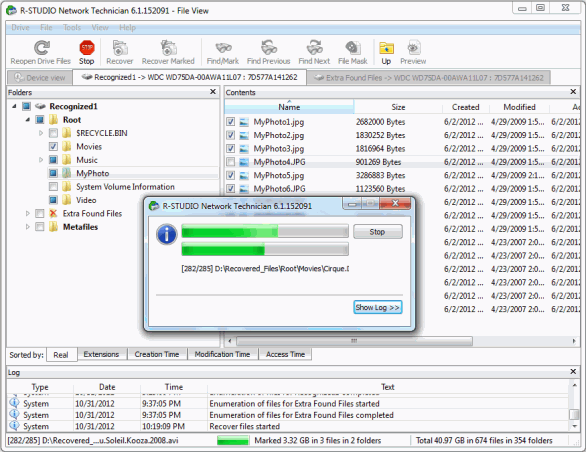The height and width of the screenshot is (452, 586).
Task: Close the Folders panel
Action: [x=213, y=92]
